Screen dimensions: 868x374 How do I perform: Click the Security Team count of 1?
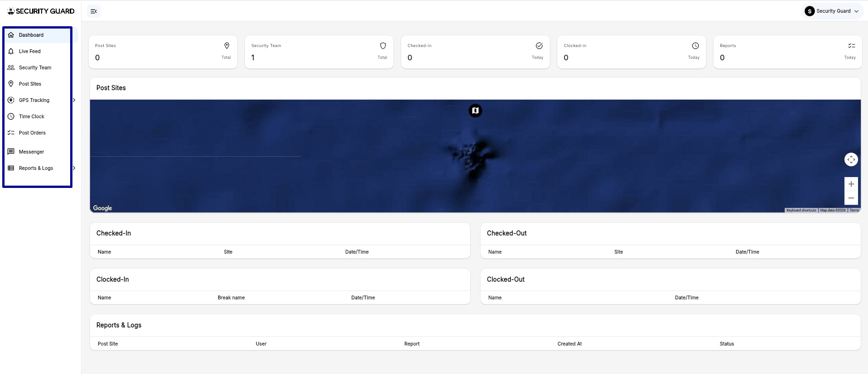(253, 58)
